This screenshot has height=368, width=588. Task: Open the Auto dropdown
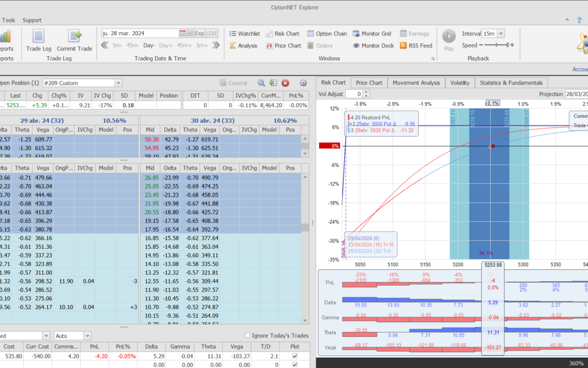point(87,336)
